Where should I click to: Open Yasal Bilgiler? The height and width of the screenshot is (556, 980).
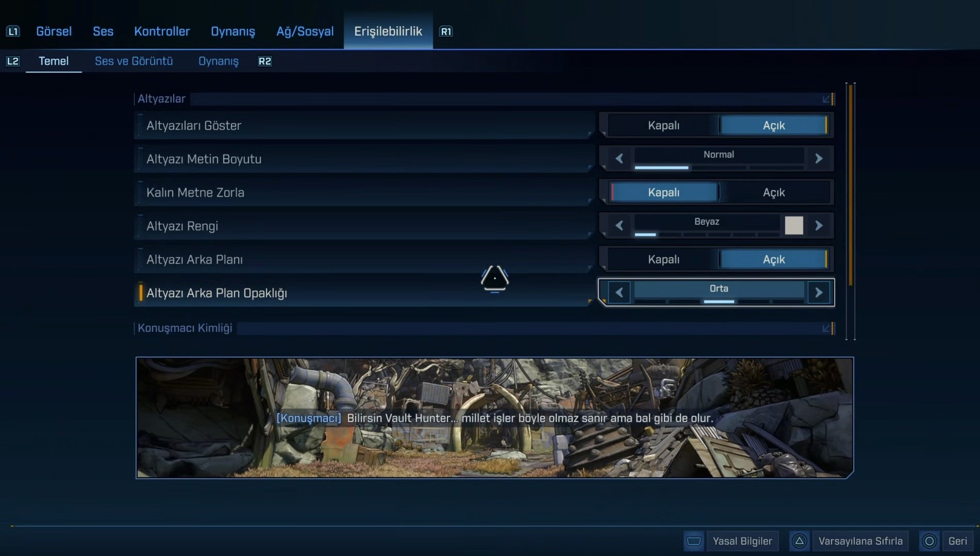[742, 541]
